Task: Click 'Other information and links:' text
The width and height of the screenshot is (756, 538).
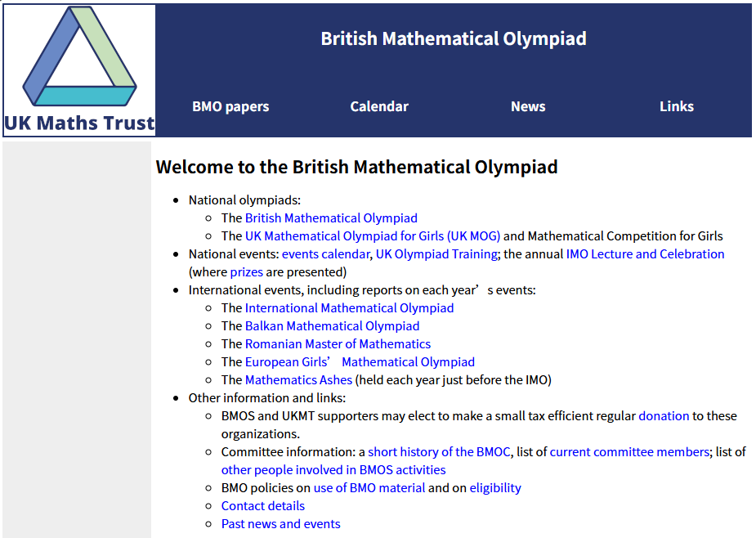Action: [267, 398]
